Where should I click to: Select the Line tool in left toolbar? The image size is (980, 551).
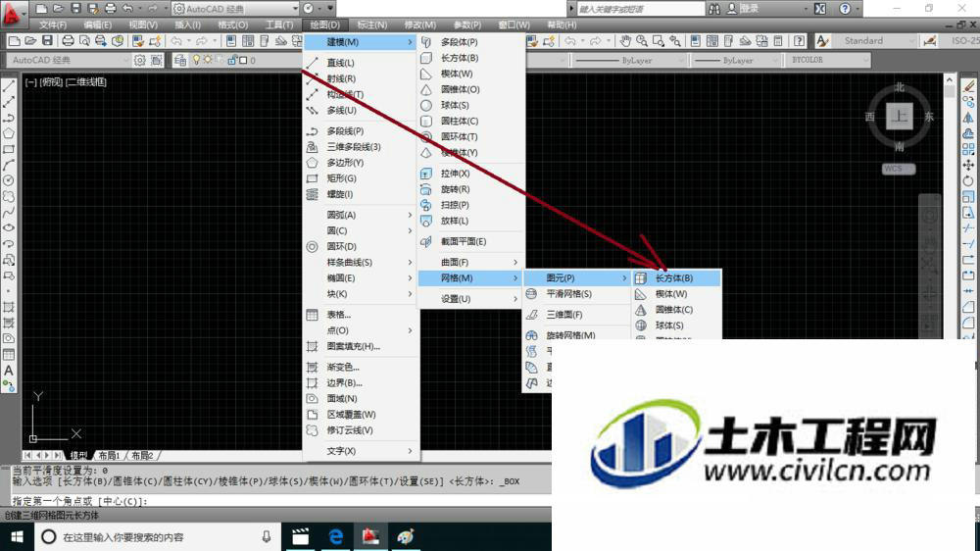[9, 86]
